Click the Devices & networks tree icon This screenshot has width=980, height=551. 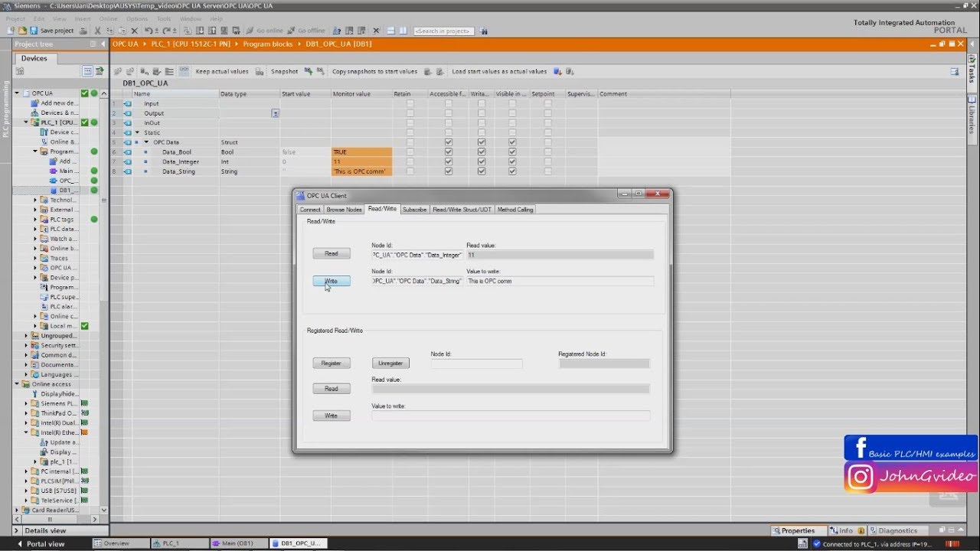[x=34, y=112]
